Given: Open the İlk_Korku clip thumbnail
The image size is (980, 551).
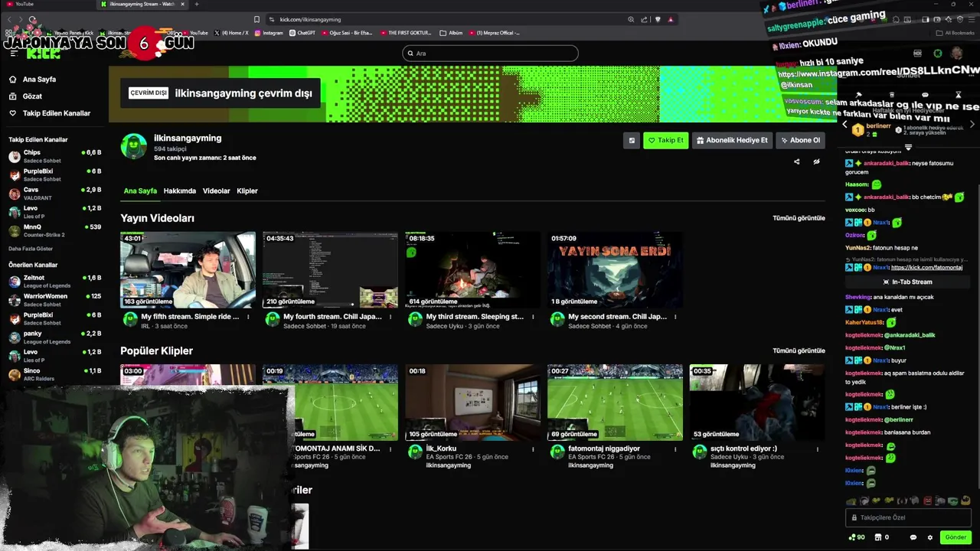Looking at the screenshot, I should 472,403.
